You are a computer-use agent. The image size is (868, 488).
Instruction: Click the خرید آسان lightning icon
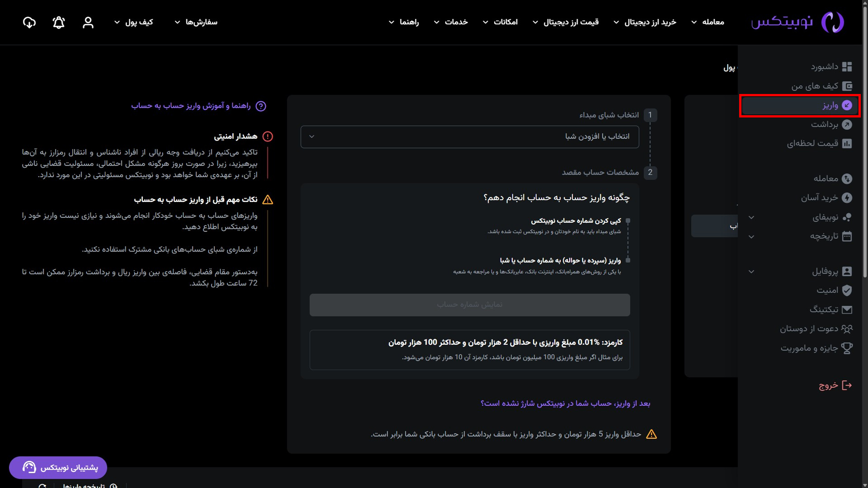point(847,197)
